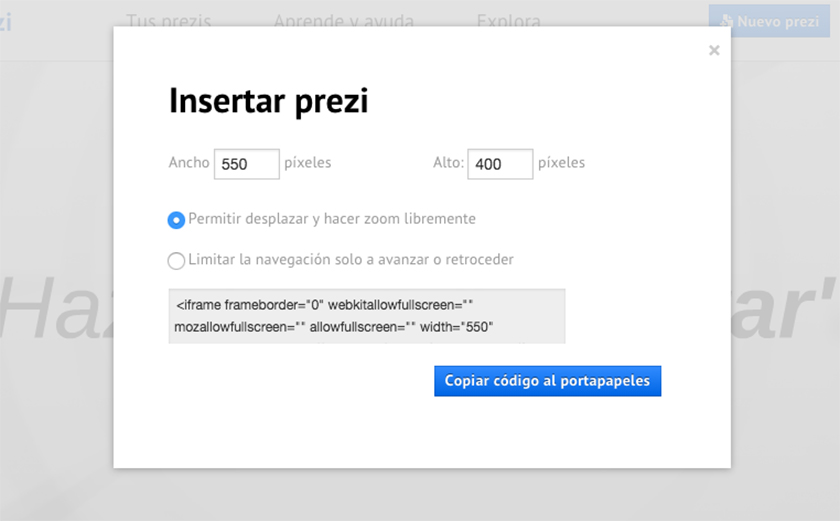Click the Alto label text

coord(448,162)
